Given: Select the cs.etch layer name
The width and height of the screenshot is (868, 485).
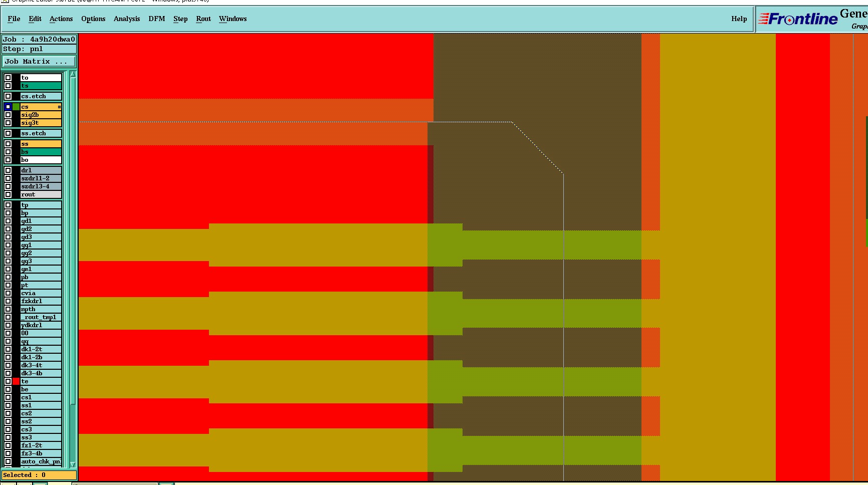Looking at the screenshot, I should 41,96.
